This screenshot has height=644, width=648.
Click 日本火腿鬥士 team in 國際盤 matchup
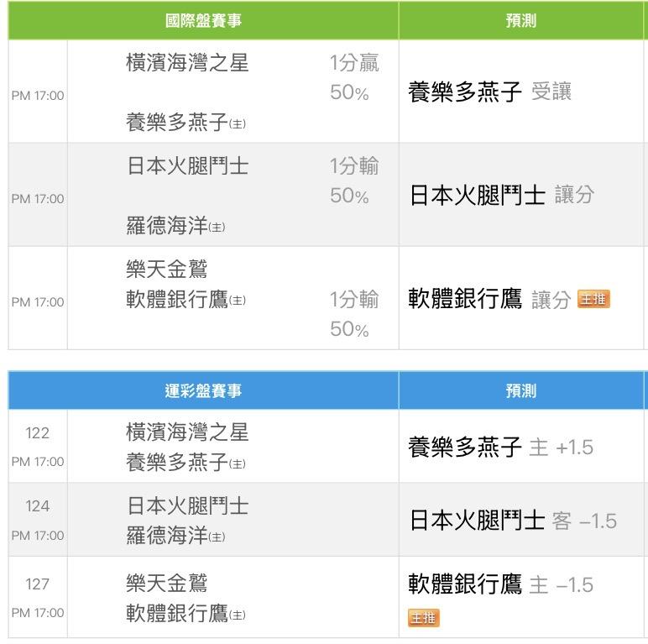point(187,166)
